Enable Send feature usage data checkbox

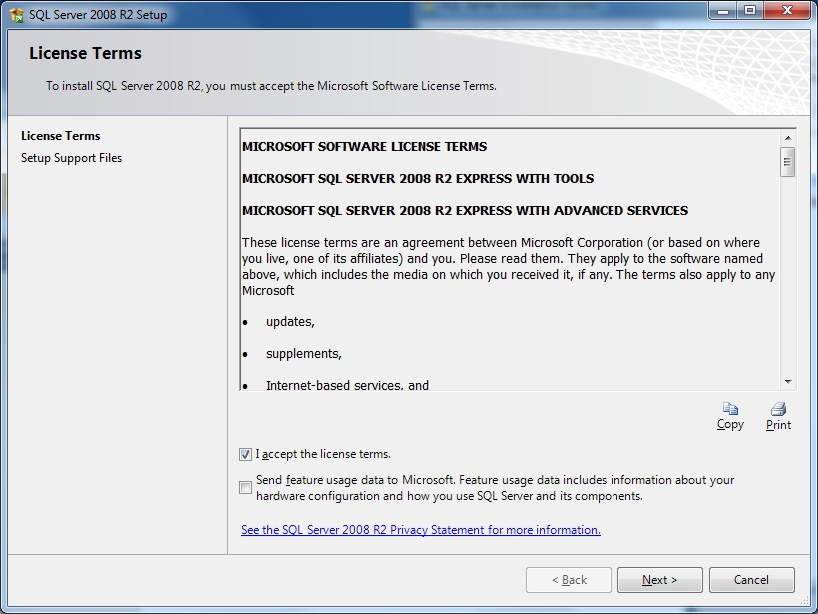coord(245,487)
